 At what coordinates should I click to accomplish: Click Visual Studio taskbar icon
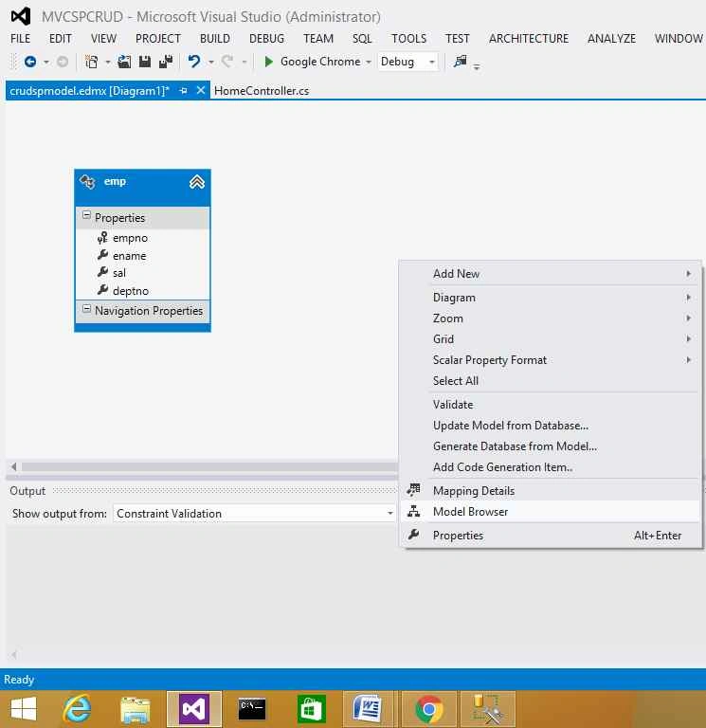coord(194,709)
